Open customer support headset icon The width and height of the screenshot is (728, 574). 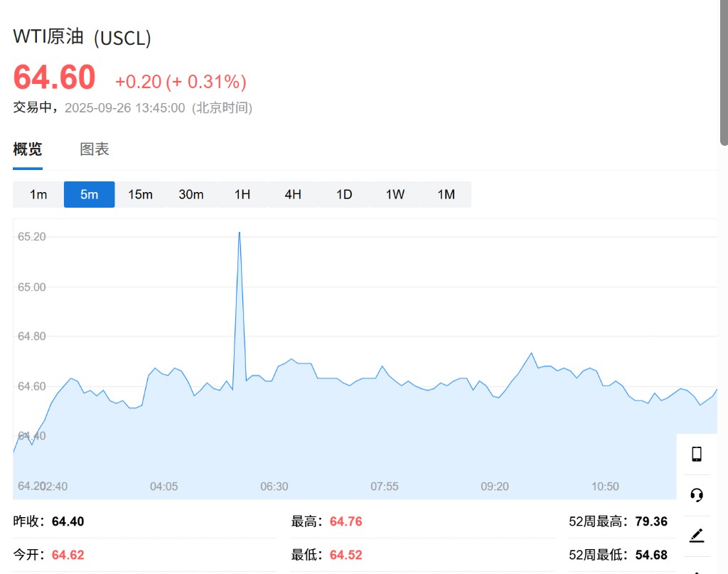697,495
